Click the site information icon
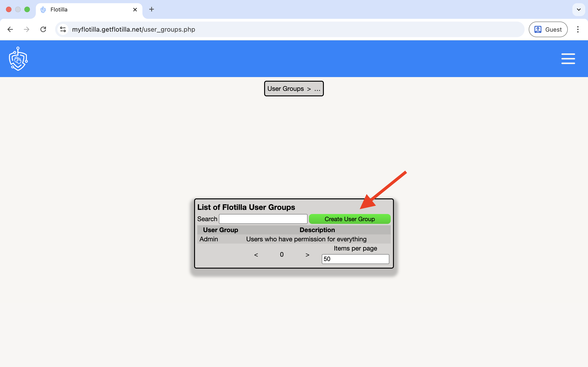Viewport: 588px width, 367px height. click(x=63, y=29)
